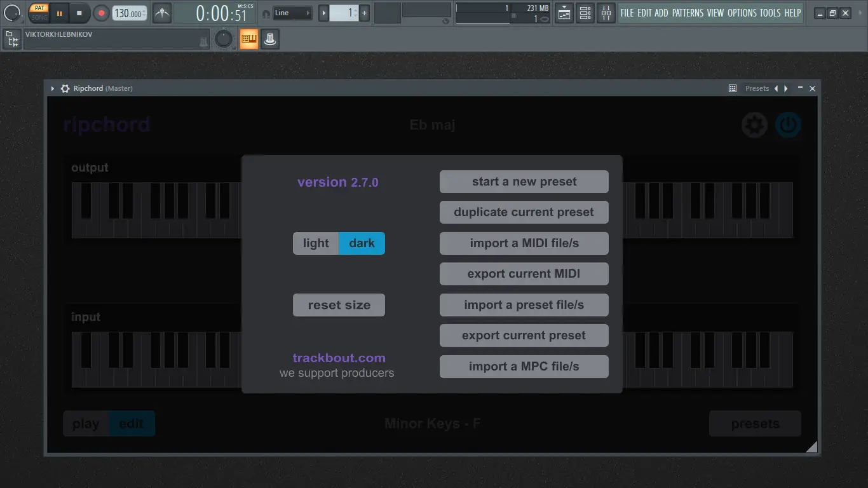Screen dimensions: 868x488
Task: Click the 231 MB memory readout
Action: [538, 8]
